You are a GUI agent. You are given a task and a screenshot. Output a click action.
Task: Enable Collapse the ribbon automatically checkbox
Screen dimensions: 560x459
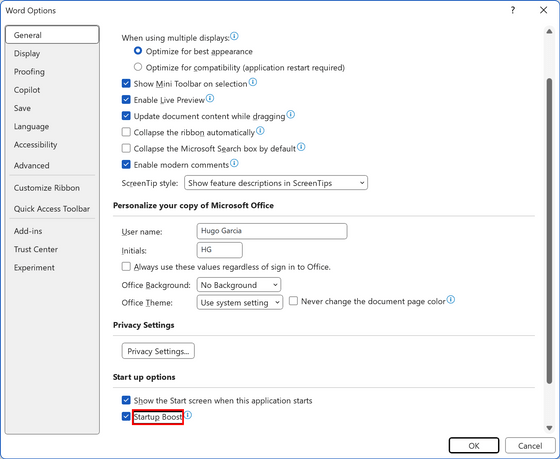(126, 132)
